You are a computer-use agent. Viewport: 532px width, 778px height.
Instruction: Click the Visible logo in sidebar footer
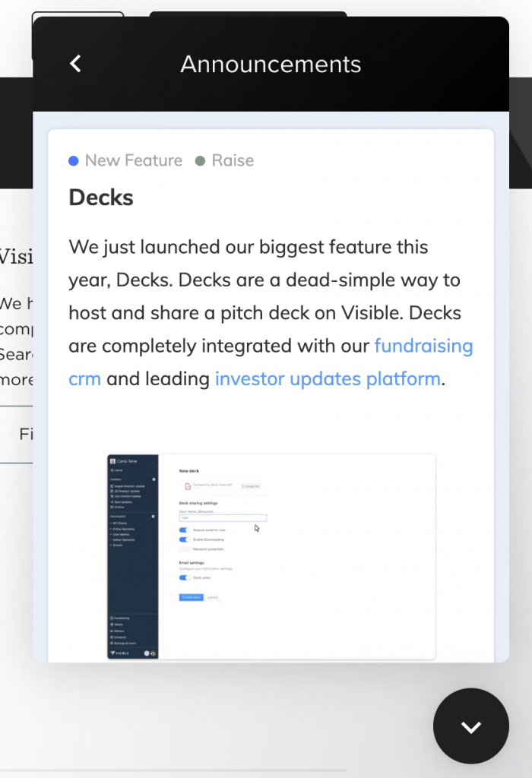pos(119,653)
